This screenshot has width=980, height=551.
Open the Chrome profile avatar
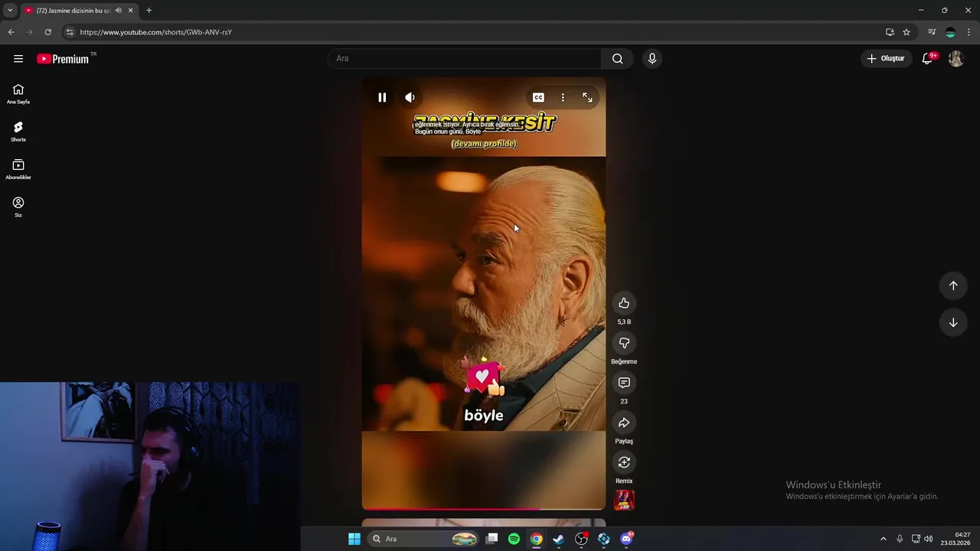[950, 32]
